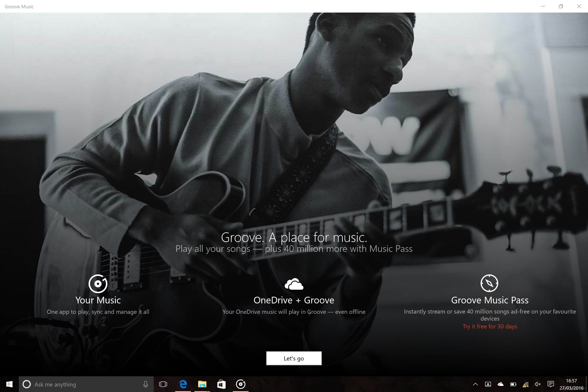Launch Microsoft Edge from the taskbar
Image resolution: width=588 pixels, height=392 pixels.
[183, 384]
